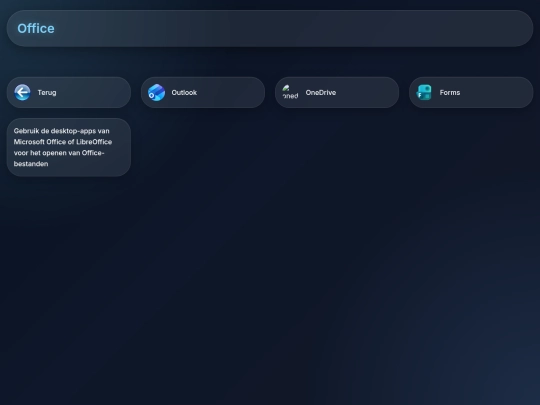This screenshot has width=540, height=405.
Task: Open the Forms label
Action: [x=450, y=93]
